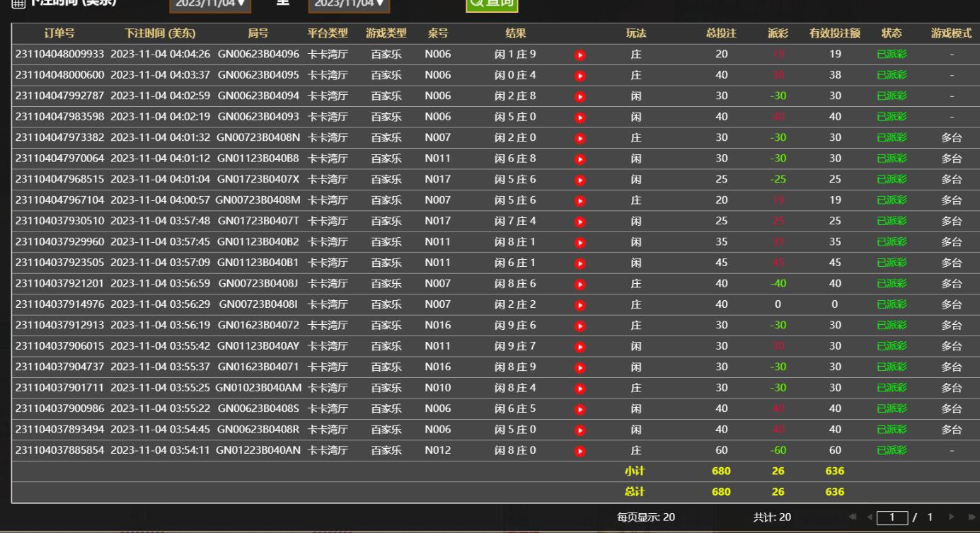Play the replay for round GN01223B040AN

(x=580, y=451)
